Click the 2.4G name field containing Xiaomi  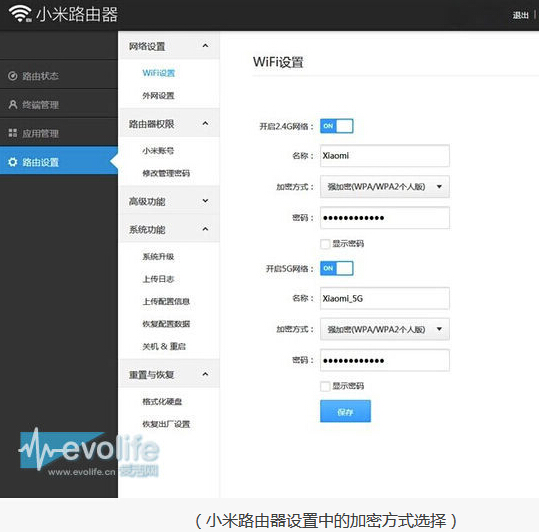tap(385, 156)
